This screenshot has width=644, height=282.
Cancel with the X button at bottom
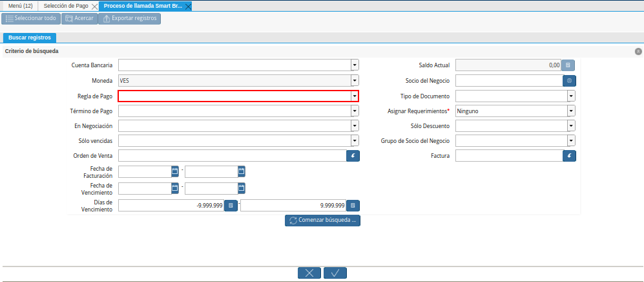click(x=309, y=273)
